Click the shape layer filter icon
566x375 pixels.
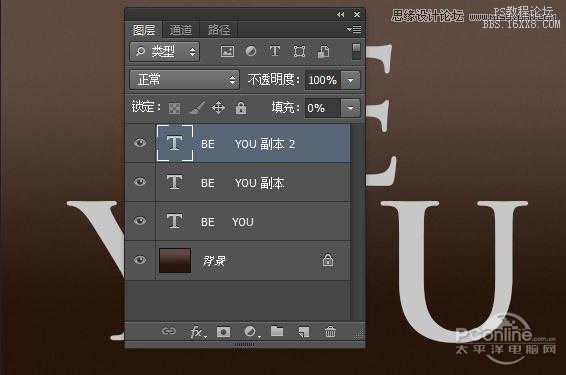pyautogui.click(x=299, y=52)
